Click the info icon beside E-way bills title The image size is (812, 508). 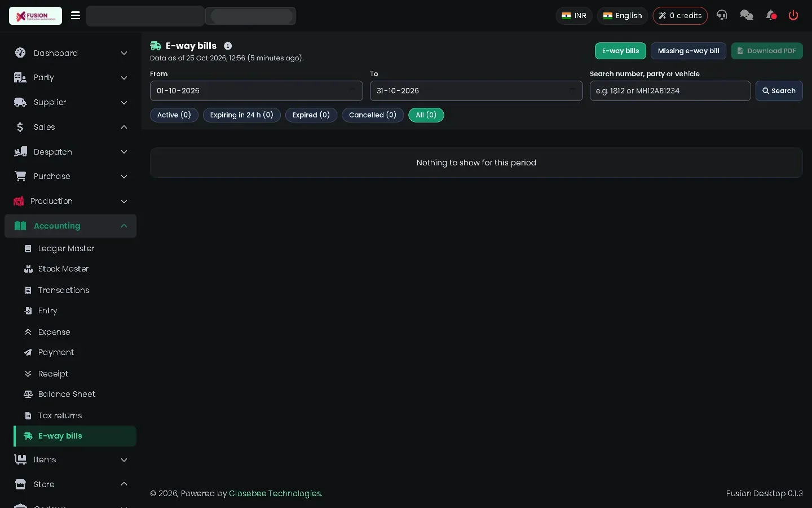228,46
